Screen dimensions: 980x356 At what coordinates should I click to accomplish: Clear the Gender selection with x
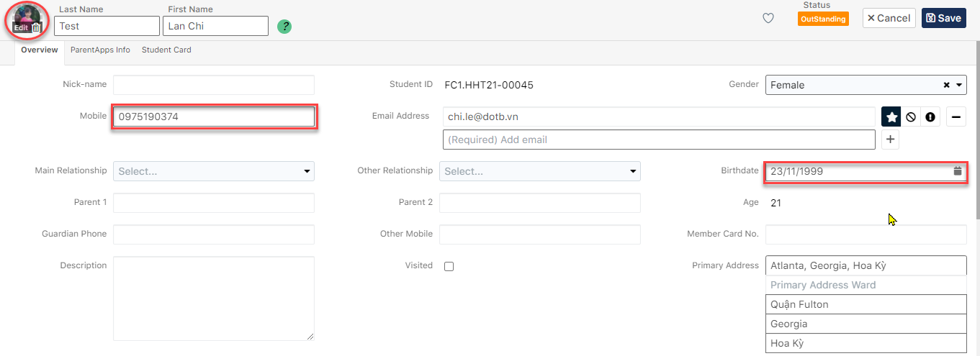pos(947,85)
